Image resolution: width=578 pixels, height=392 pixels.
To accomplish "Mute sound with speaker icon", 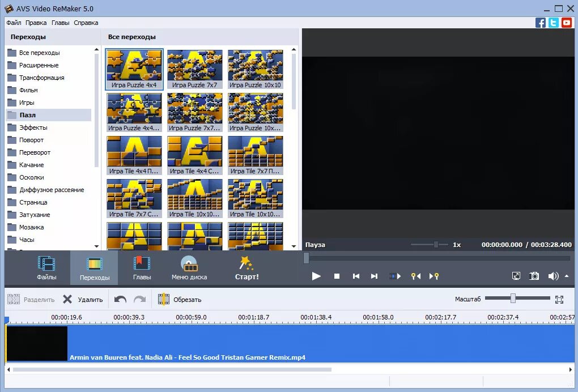I will (x=553, y=276).
